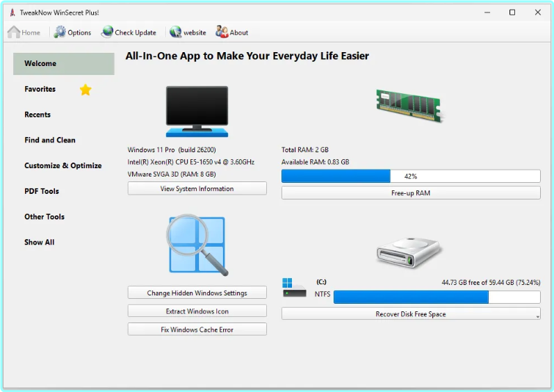Open Customize & Optimize section

tap(63, 166)
